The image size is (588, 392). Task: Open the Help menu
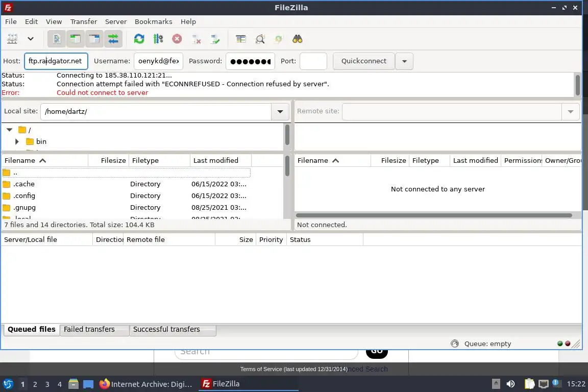[188, 21]
